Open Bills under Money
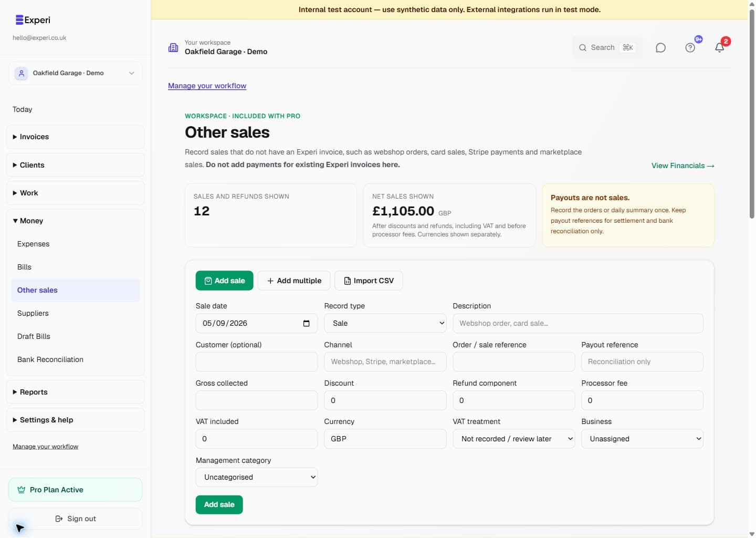 click(76, 267)
